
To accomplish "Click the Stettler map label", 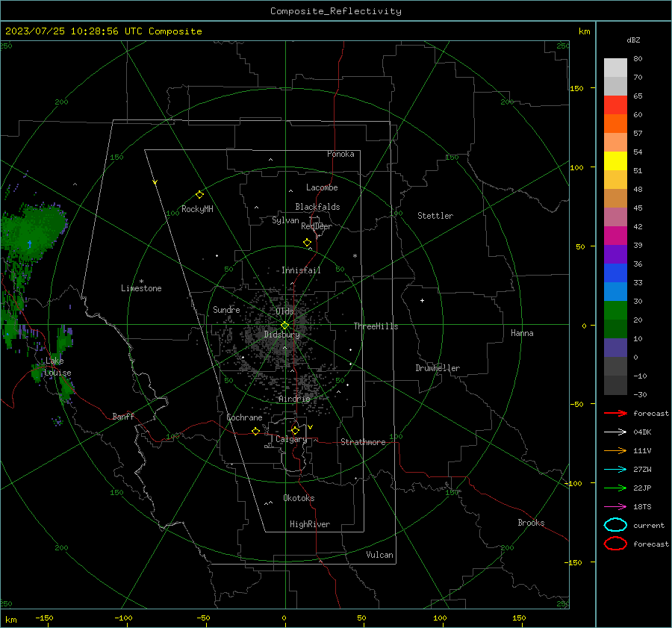I will point(435,216).
